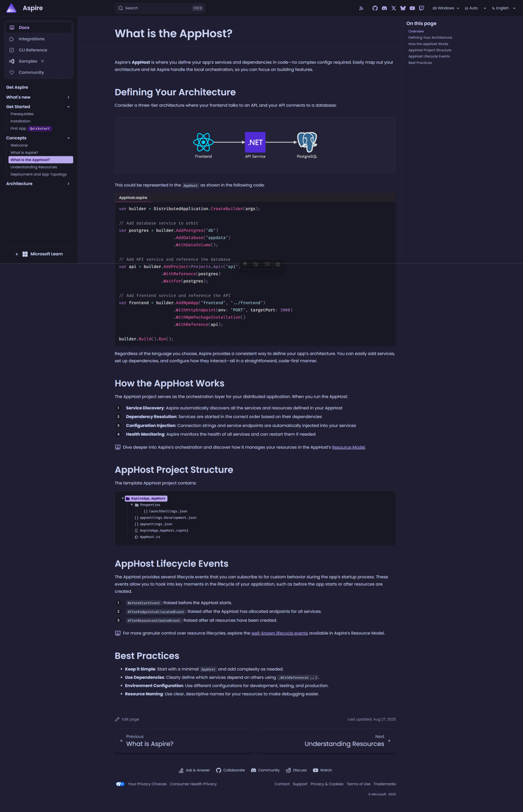523x812 pixels.
Task: Open the Discord icon in header
Action: point(384,8)
